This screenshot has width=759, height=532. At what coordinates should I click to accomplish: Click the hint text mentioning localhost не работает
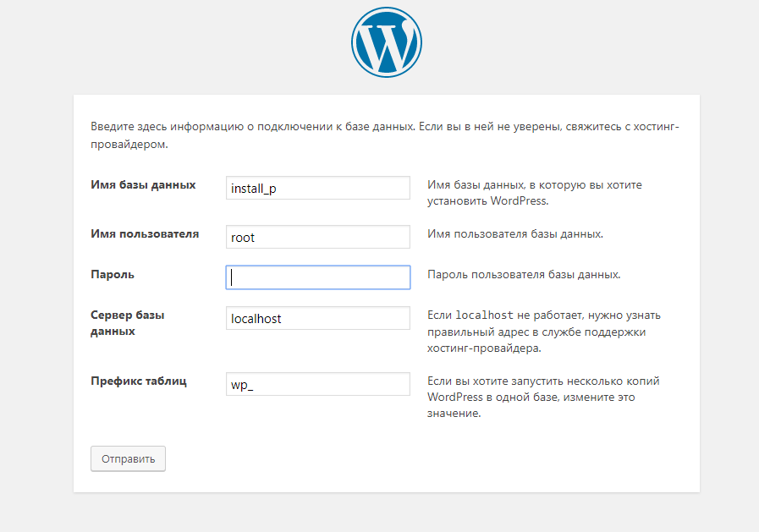coord(543,332)
